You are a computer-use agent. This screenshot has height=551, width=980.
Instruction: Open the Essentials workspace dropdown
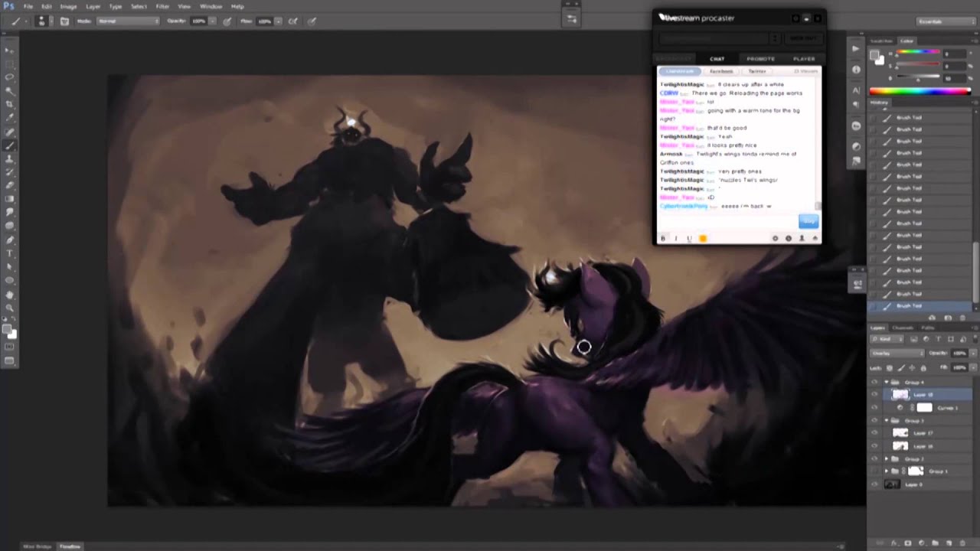(945, 21)
